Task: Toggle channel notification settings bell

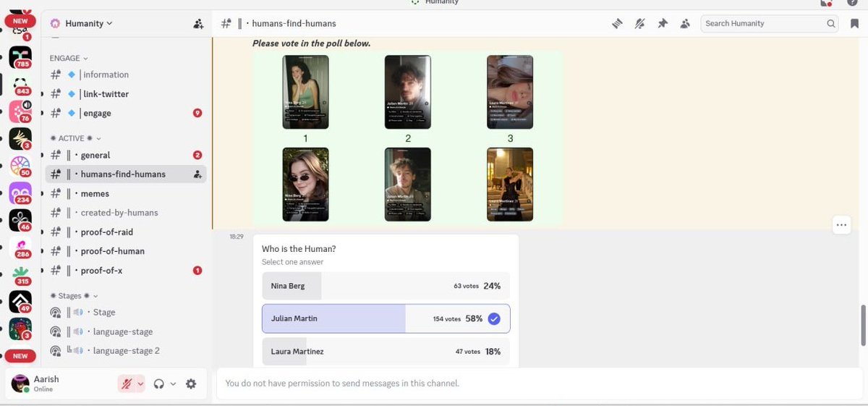Action: pyautogui.click(x=639, y=24)
